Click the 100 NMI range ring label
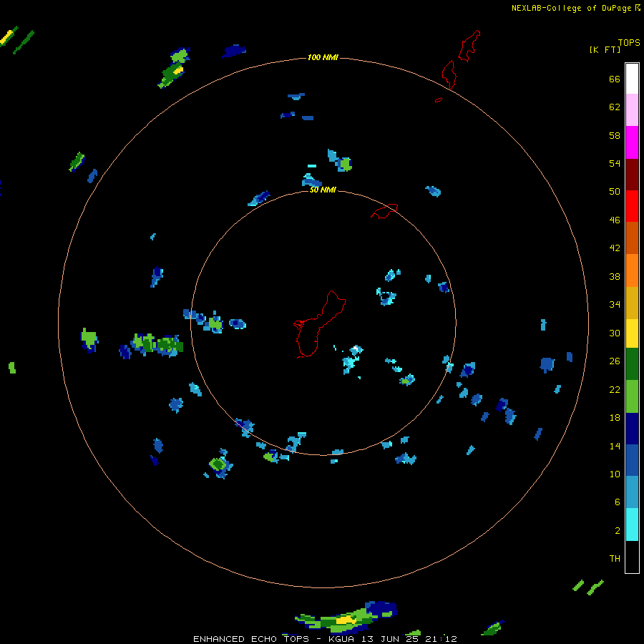644x644 pixels. pos(323,57)
